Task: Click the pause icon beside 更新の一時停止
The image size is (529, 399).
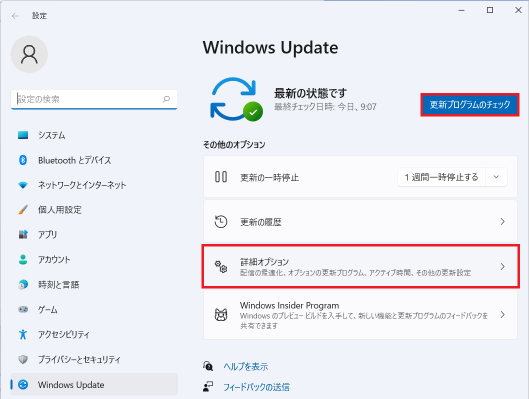Action: click(x=221, y=177)
